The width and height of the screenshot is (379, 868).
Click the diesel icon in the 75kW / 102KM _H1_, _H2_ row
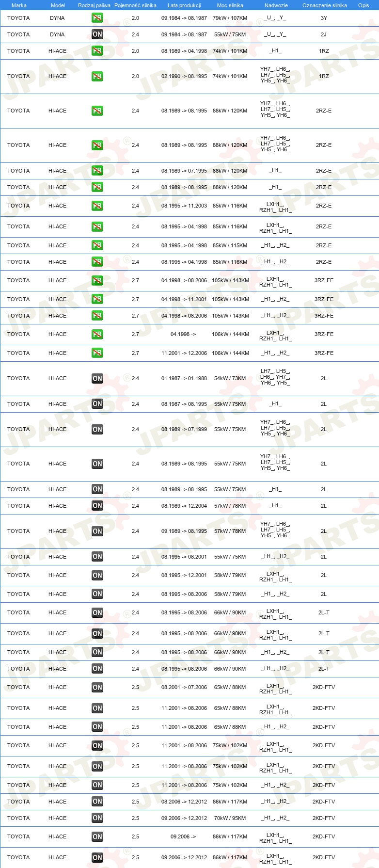[97, 785]
